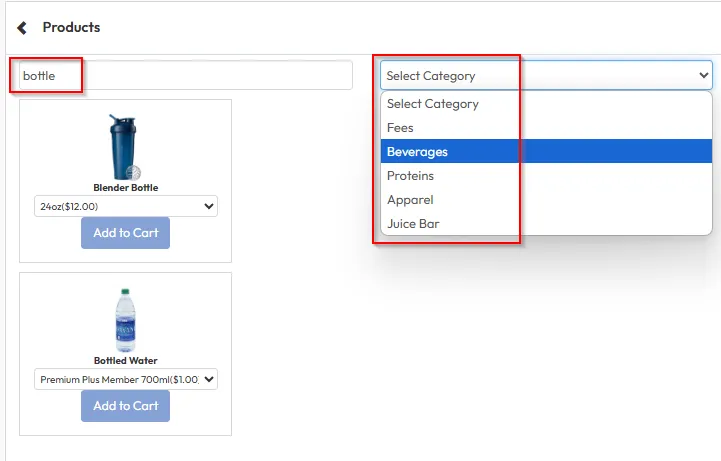The height and width of the screenshot is (461, 721).
Task: Click the Bottled Water product image
Action: tap(125, 320)
